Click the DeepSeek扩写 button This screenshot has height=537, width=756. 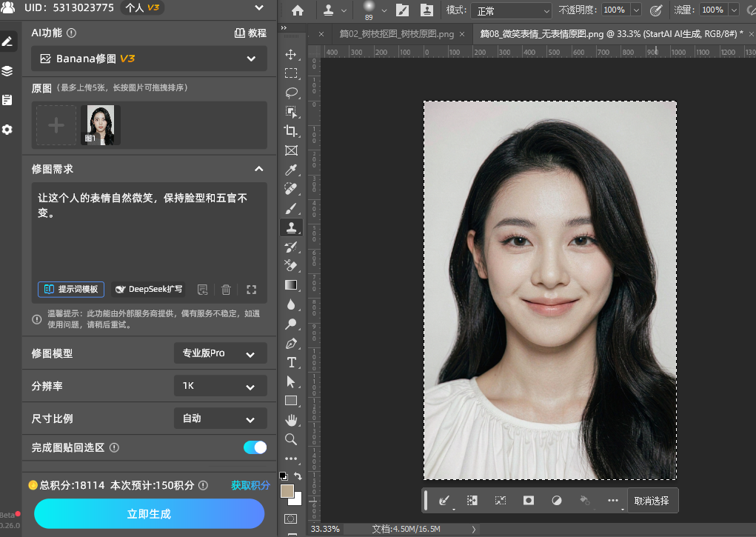tap(149, 289)
